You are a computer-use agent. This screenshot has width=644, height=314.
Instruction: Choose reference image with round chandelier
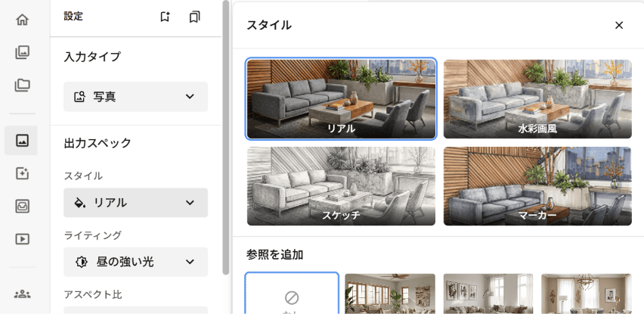[587, 294]
